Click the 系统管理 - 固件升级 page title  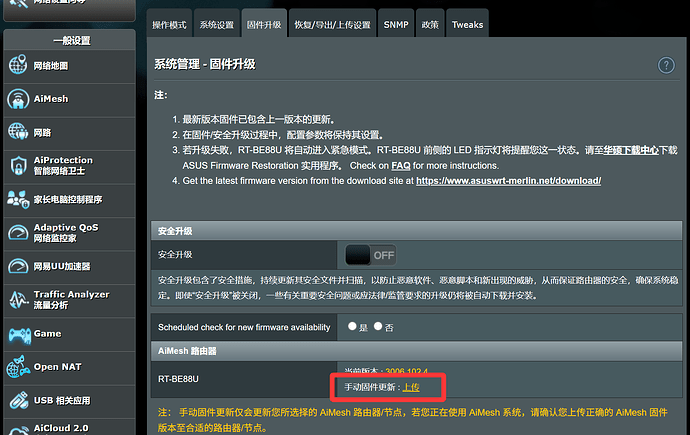[205, 64]
